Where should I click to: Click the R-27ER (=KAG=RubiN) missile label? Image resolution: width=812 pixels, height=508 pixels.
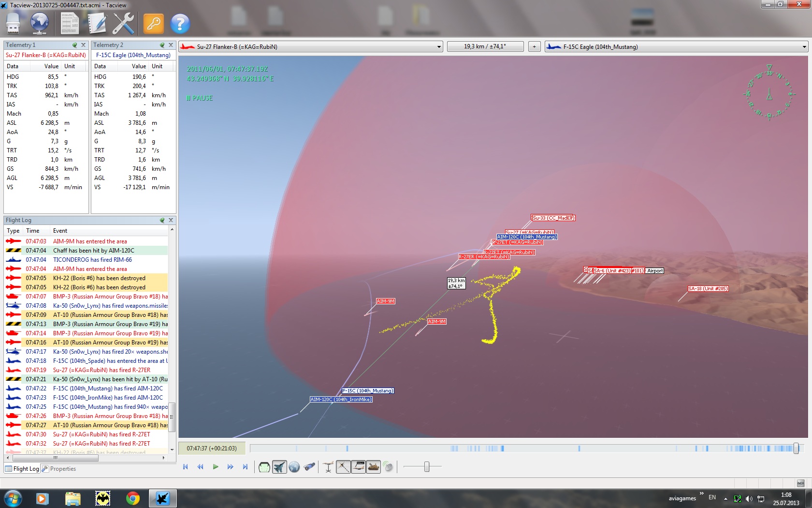[x=484, y=257]
